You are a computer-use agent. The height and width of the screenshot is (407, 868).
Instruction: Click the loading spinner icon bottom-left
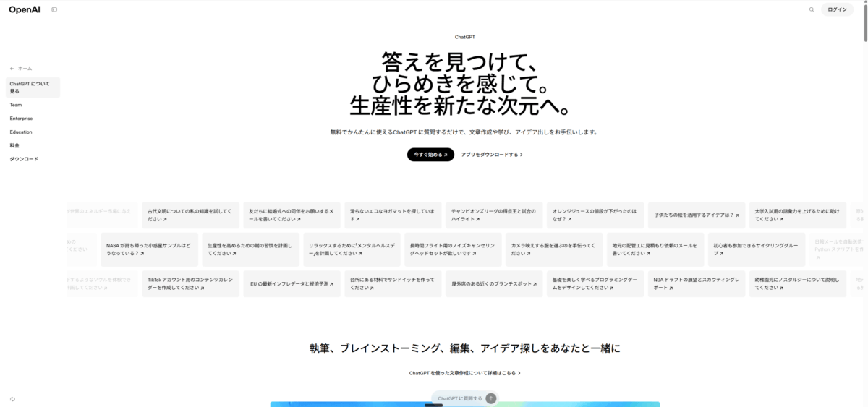click(12, 399)
